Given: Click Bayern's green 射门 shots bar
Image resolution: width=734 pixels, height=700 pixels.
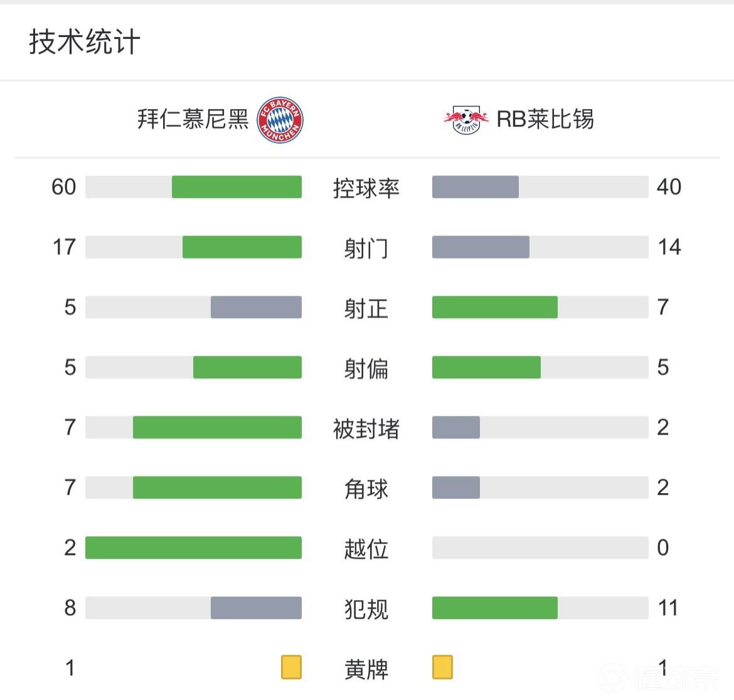Looking at the screenshot, I should pos(242,247).
